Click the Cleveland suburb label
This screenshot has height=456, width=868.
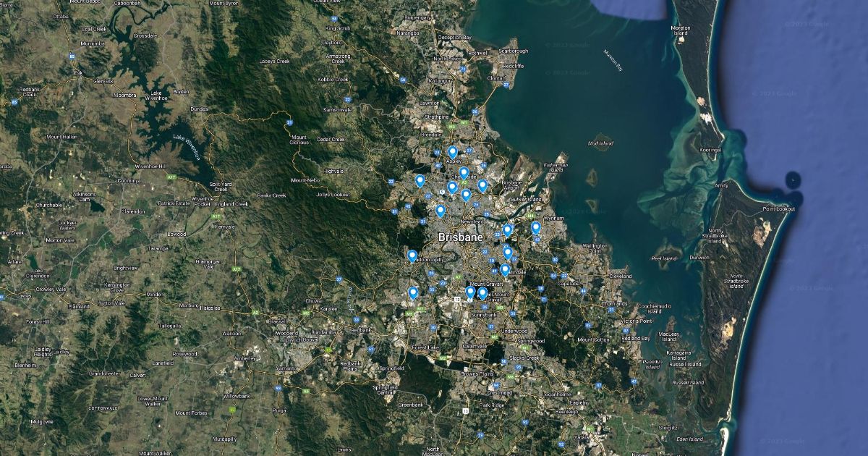[620, 276]
